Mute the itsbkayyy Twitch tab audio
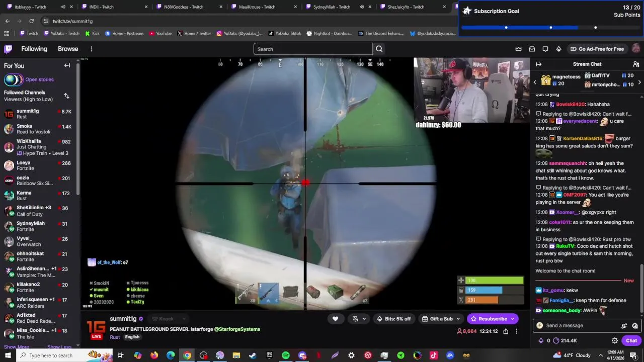 [x=63, y=7]
